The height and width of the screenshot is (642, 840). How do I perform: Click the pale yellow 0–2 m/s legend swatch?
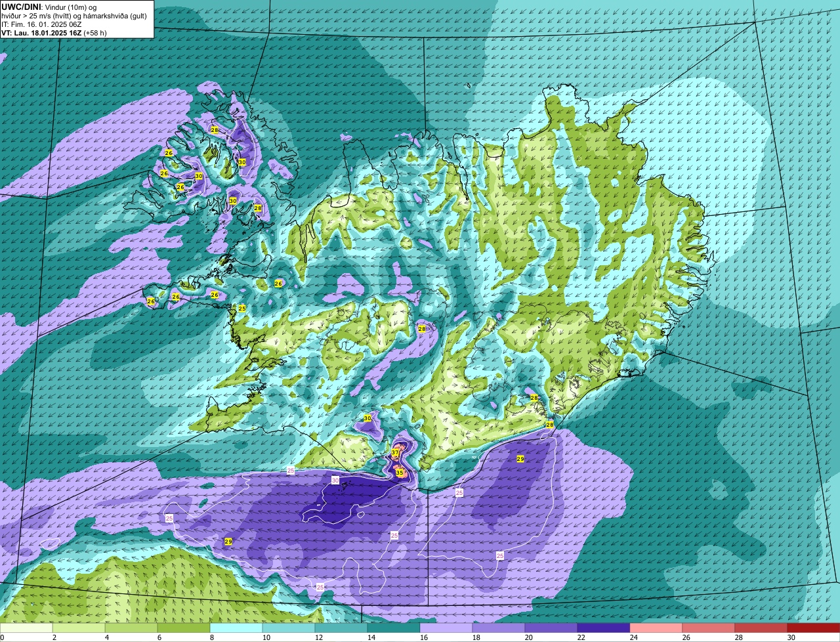point(27,628)
